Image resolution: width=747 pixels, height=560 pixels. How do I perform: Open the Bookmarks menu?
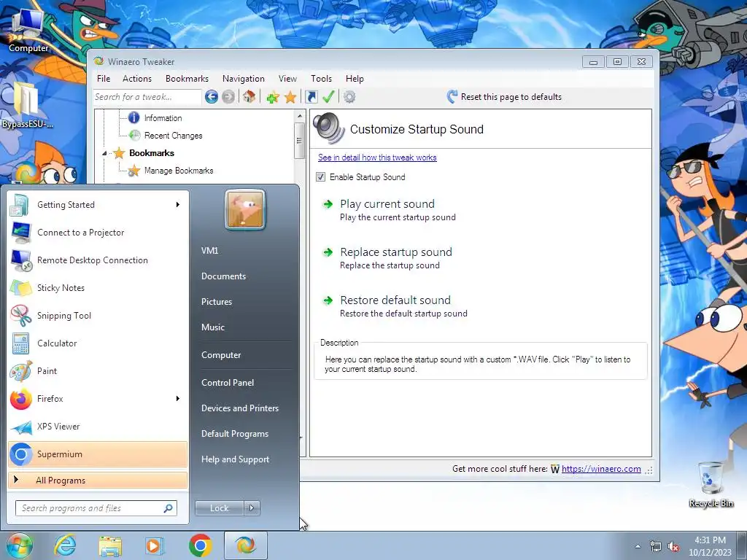[x=187, y=79]
